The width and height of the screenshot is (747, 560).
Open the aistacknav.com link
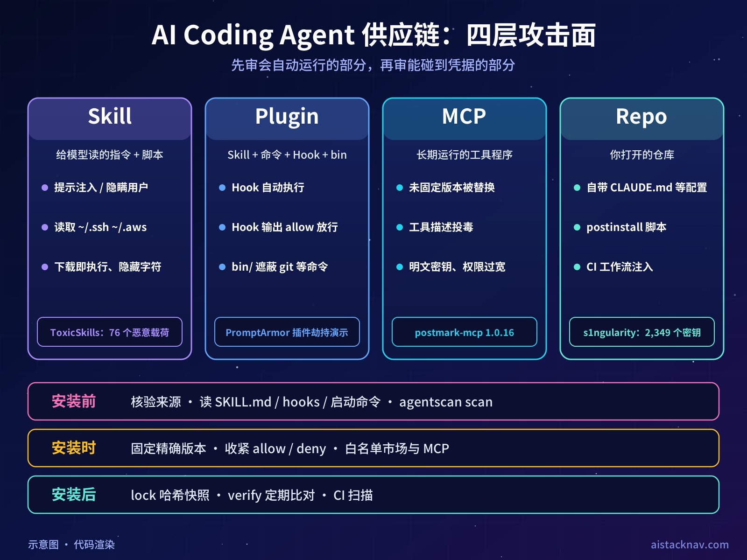coord(690,545)
